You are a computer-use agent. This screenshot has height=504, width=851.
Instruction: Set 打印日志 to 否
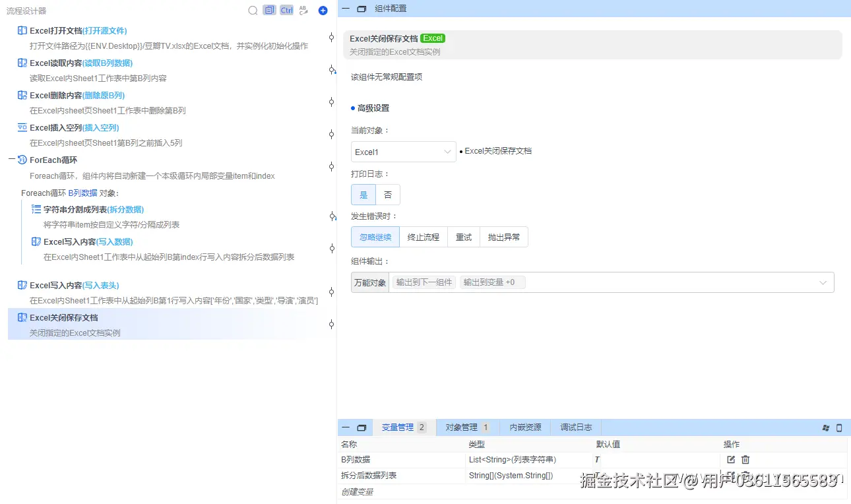tap(387, 194)
